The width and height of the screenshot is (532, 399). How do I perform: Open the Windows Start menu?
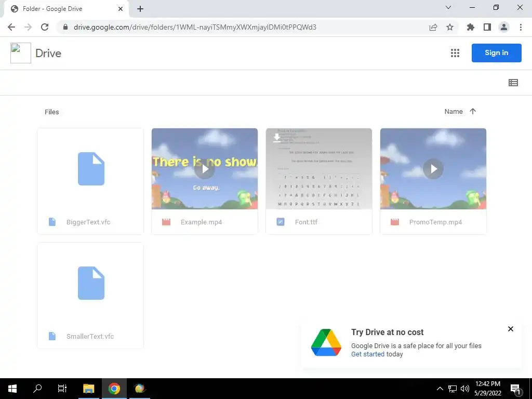click(x=12, y=389)
